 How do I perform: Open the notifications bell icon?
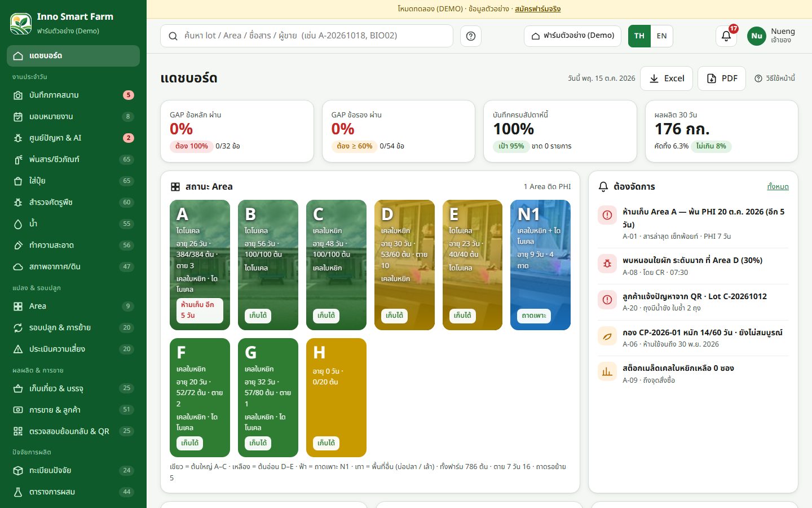[x=726, y=36]
